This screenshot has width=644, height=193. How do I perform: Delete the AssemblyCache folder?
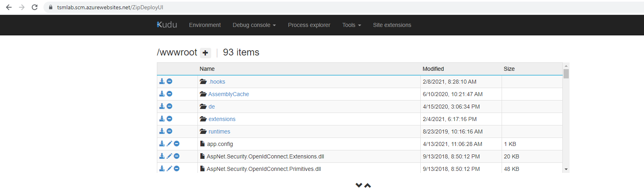coord(169,94)
